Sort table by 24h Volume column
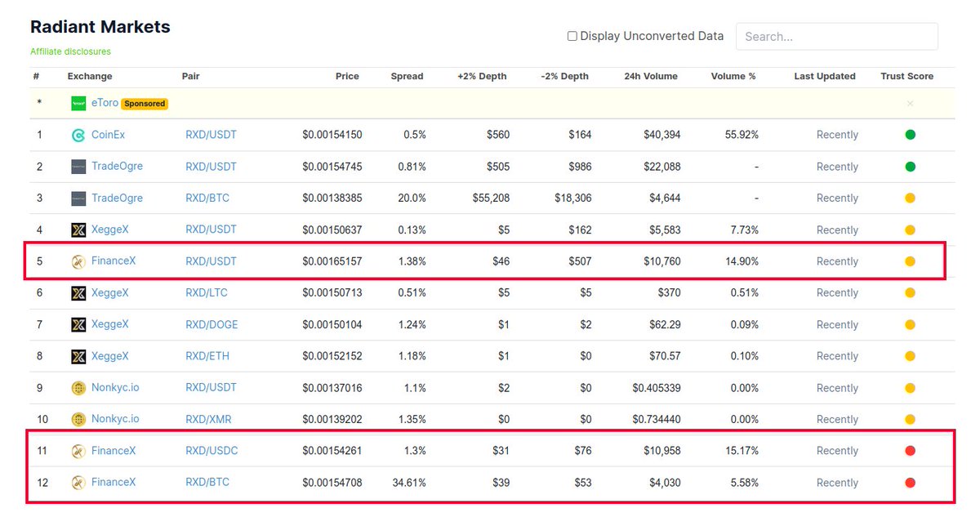The width and height of the screenshot is (980, 517). (651, 76)
